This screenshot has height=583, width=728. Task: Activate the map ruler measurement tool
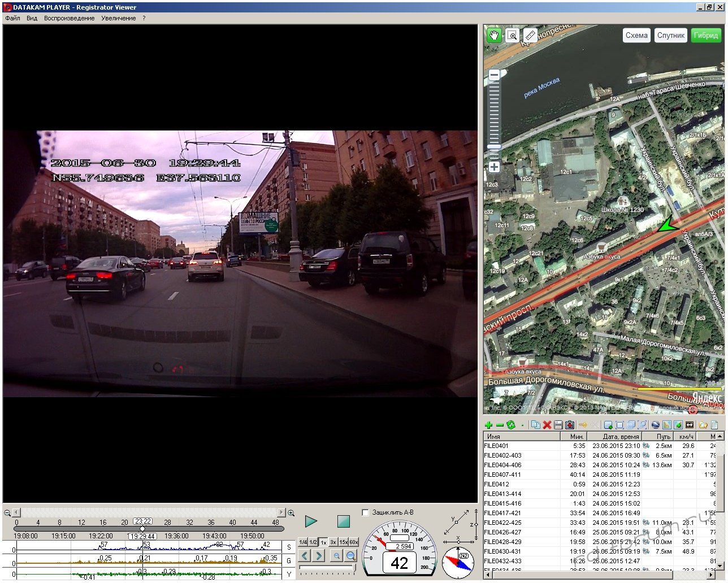[530, 36]
